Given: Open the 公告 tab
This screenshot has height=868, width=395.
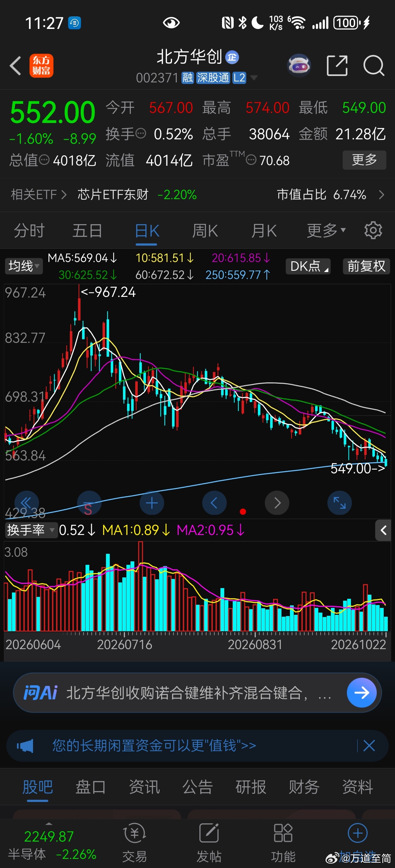Looking at the screenshot, I should click(197, 787).
